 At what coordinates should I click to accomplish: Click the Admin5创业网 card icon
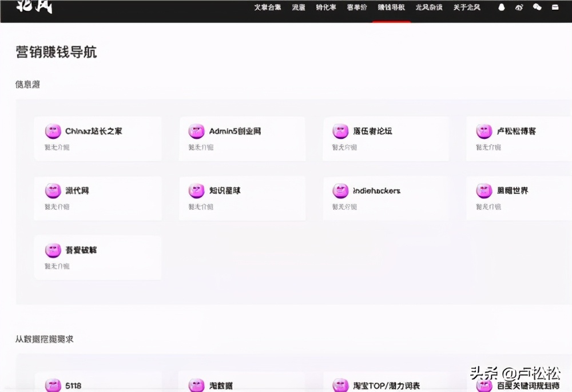[197, 131]
